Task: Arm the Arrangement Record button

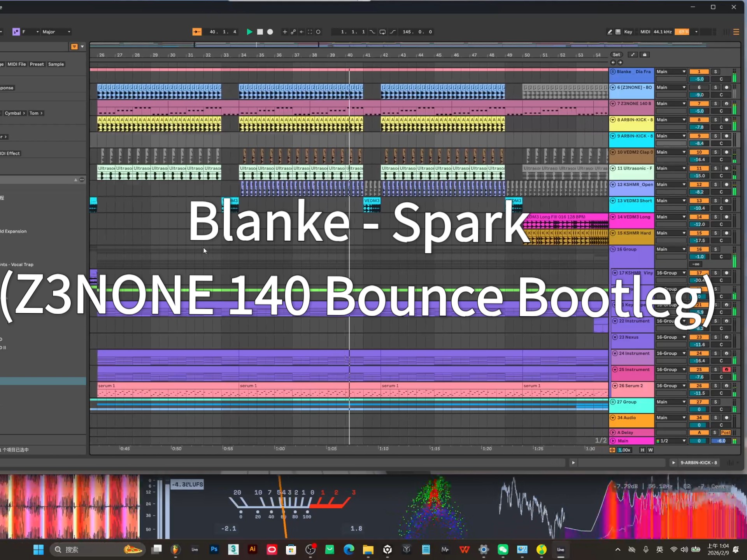Action: 270,32
